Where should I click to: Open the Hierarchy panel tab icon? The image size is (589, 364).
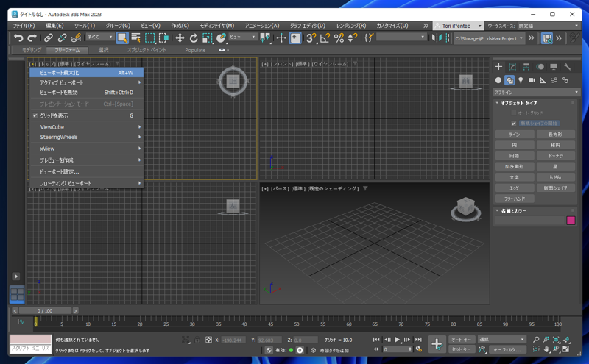point(526,67)
